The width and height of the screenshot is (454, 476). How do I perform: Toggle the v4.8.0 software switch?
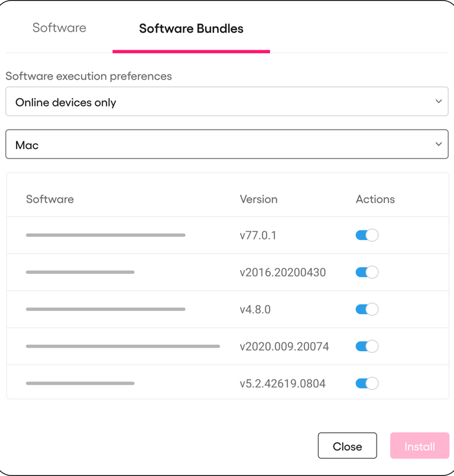367,309
